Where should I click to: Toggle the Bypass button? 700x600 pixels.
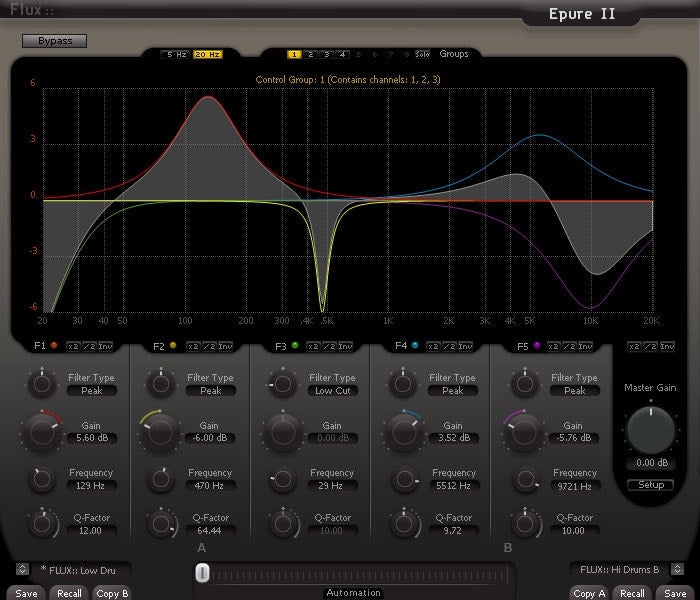pyautogui.click(x=54, y=41)
